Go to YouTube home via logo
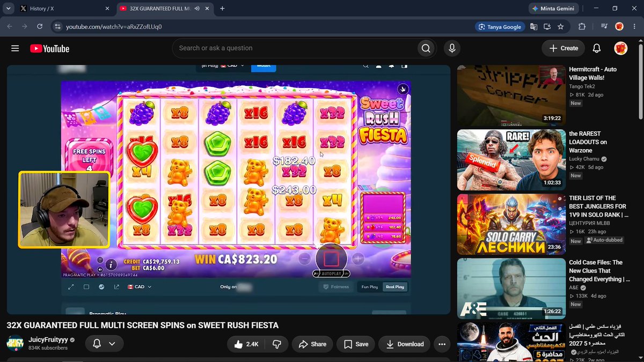This screenshot has height=362, width=644. (x=49, y=49)
